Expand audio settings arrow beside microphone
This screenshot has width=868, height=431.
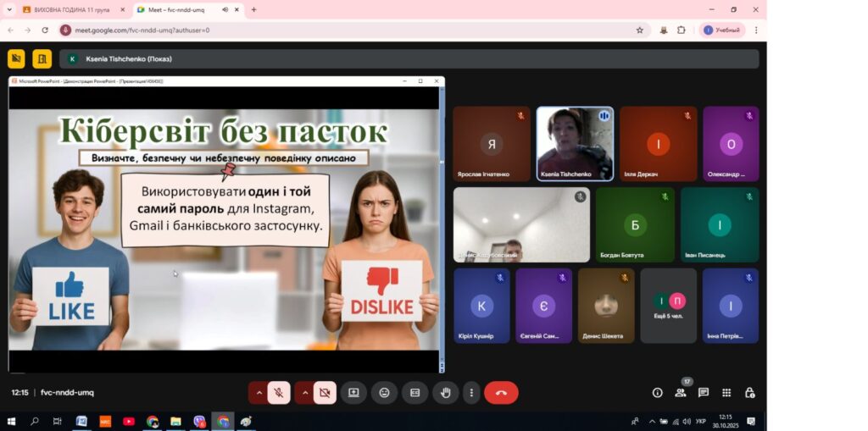point(259,393)
